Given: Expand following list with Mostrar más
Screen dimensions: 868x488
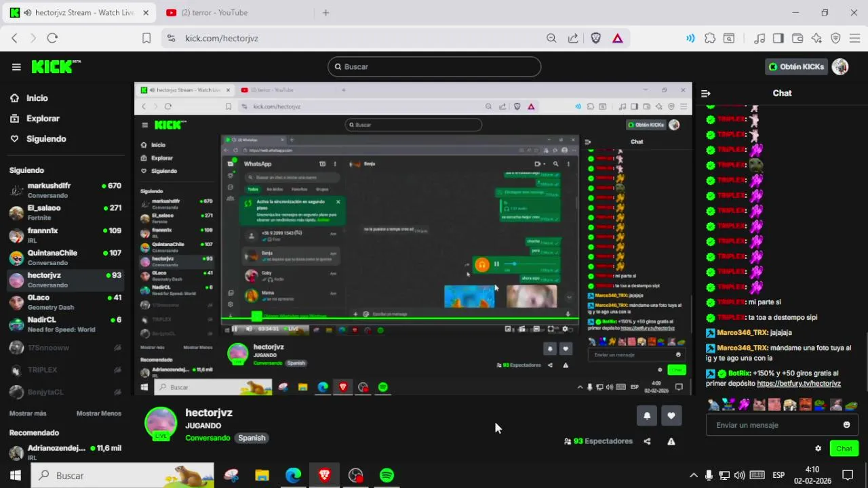Looking at the screenshot, I should 28,413.
